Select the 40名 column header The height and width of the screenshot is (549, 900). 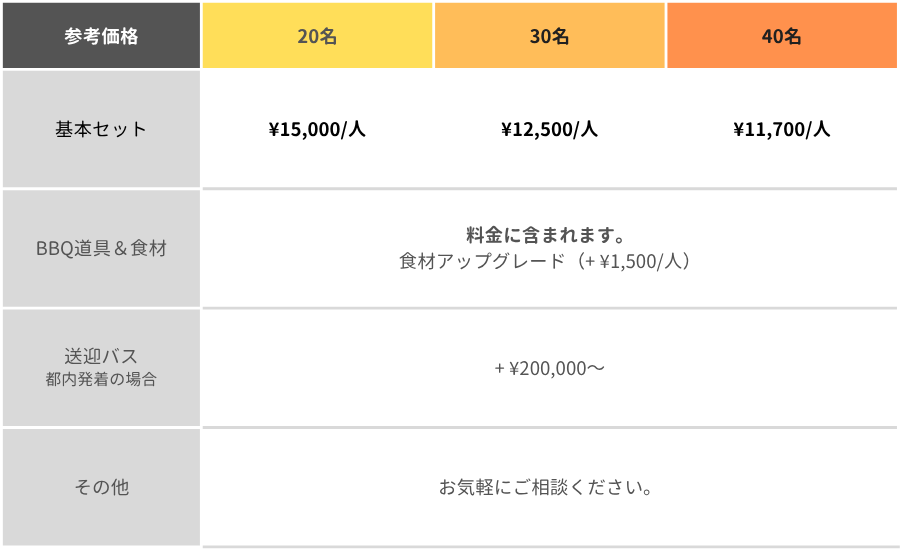[x=782, y=36]
